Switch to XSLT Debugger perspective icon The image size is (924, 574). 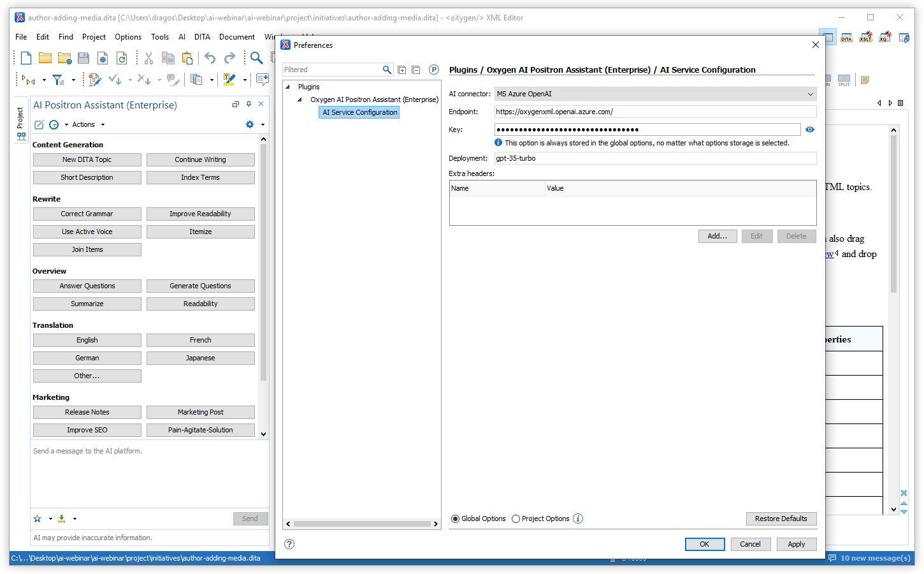(865, 38)
